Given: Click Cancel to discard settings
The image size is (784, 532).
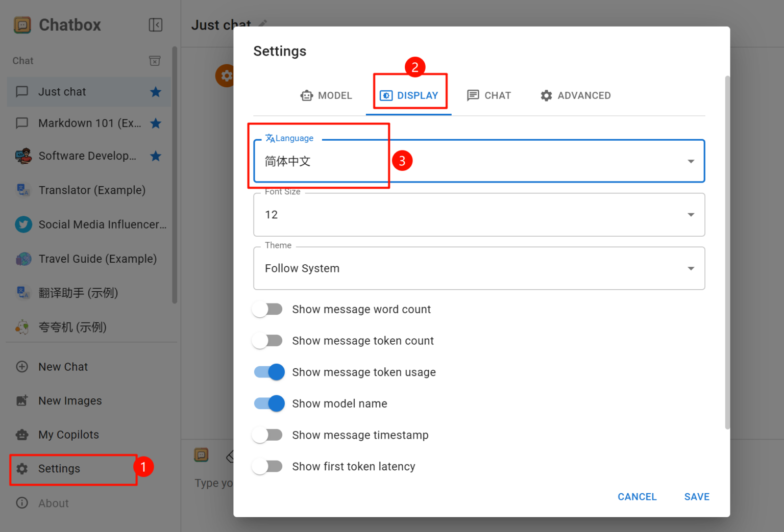Looking at the screenshot, I should click(x=637, y=497).
